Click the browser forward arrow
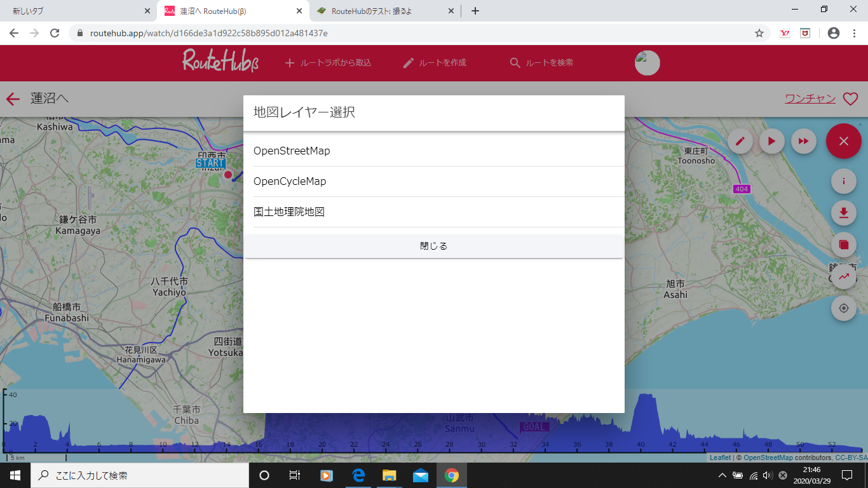 [x=34, y=33]
